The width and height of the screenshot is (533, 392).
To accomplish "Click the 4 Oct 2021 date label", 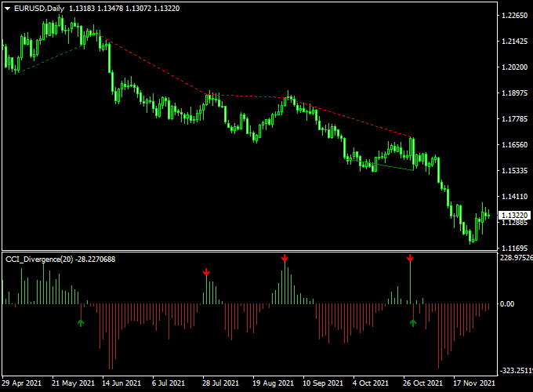I will pyautogui.click(x=371, y=383).
